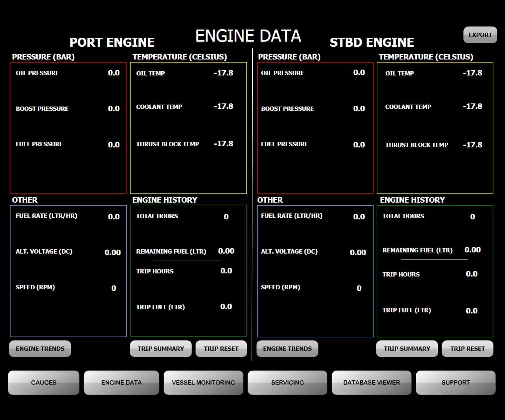Open ENGINE TRENDS for the port engine
This screenshot has width=505, height=420.
pyautogui.click(x=40, y=348)
